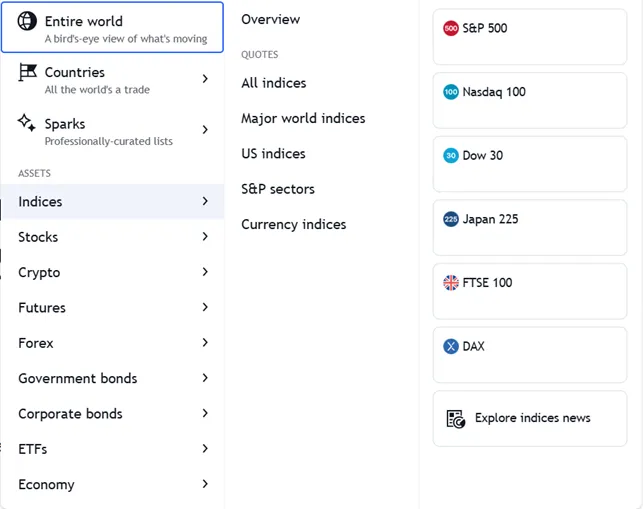The image size is (643, 509).
Task: Click the Japan 225 badge icon
Action: 450,219
